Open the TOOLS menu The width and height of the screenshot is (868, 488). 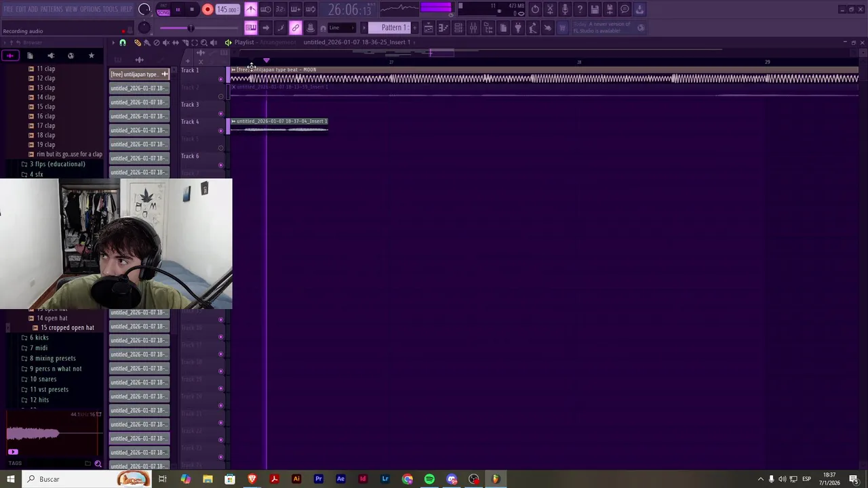click(x=110, y=9)
